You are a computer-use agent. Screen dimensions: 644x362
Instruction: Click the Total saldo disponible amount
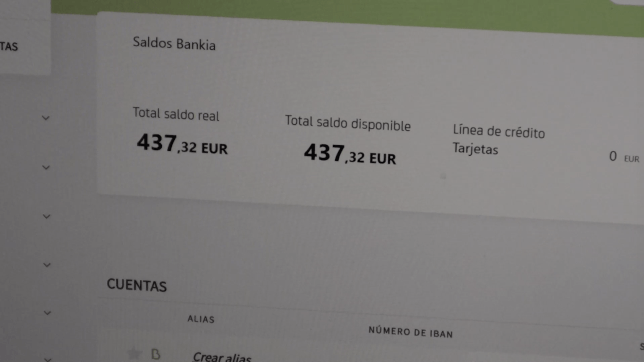[350, 153]
